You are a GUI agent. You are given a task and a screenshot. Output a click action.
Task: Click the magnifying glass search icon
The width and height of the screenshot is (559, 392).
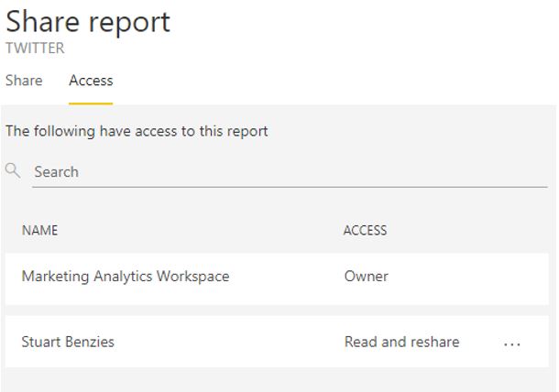coord(13,170)
